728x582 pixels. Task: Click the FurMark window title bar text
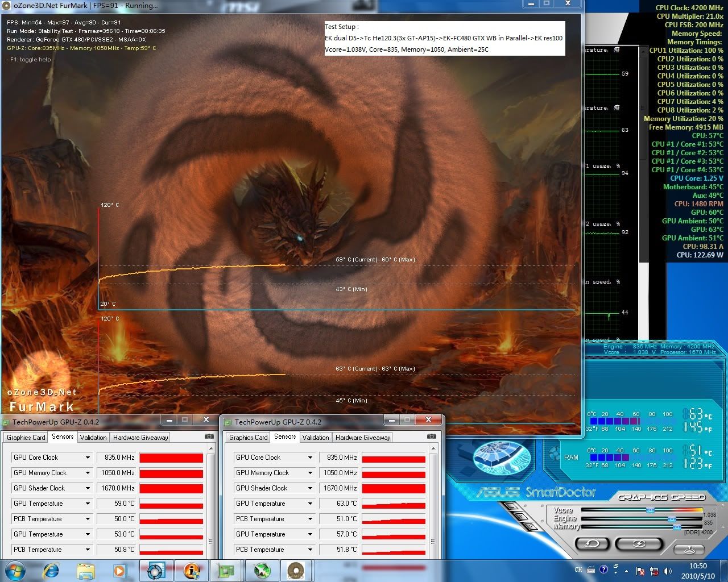pyautogui.click(x=85, y=6)
